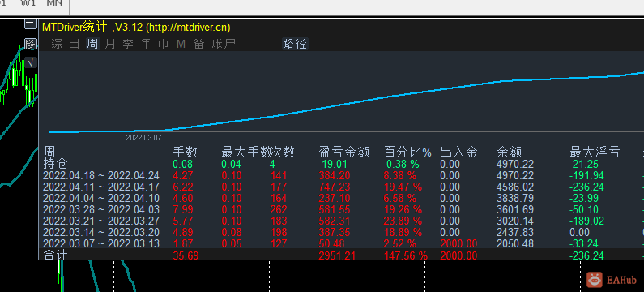Click the 出入金 column header
The image size is (644, 292).
pos(458,152)
